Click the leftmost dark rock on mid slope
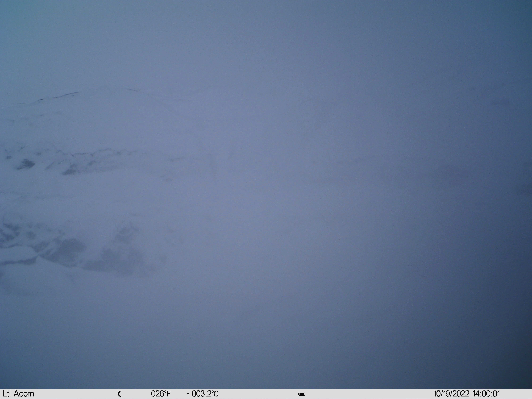 pyautogui.click(x=26, y=164)
